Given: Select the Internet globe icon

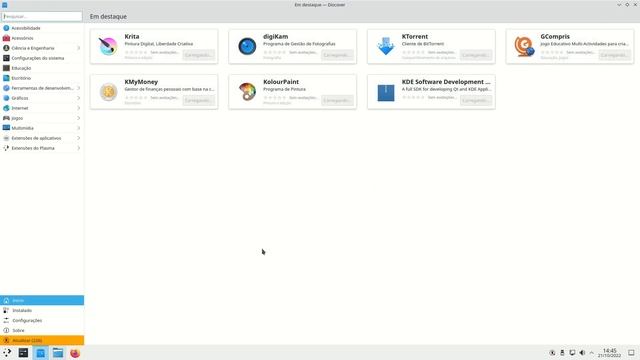Looking at the screenshot, I should pyautogui.click(x=6, y=108).
